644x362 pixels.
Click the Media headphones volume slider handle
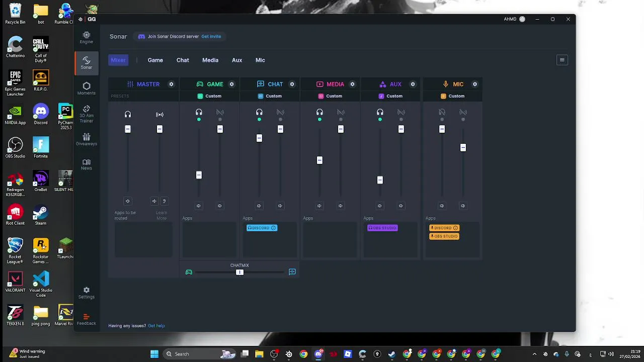319,160
